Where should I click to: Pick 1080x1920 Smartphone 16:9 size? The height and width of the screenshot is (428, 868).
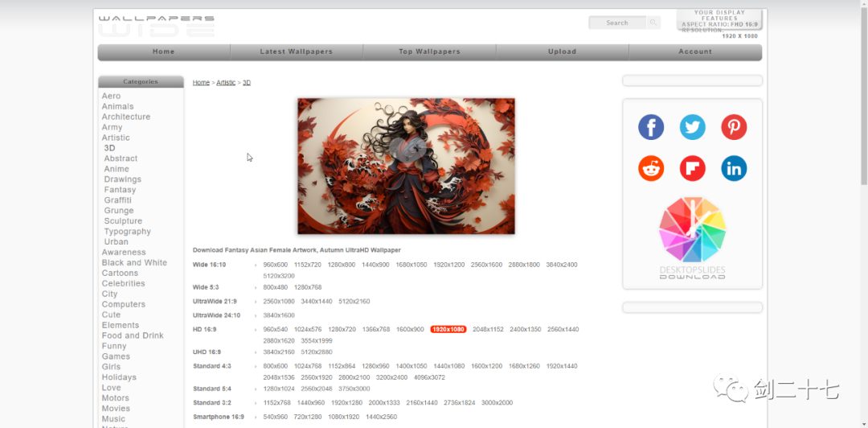[345, 417]
